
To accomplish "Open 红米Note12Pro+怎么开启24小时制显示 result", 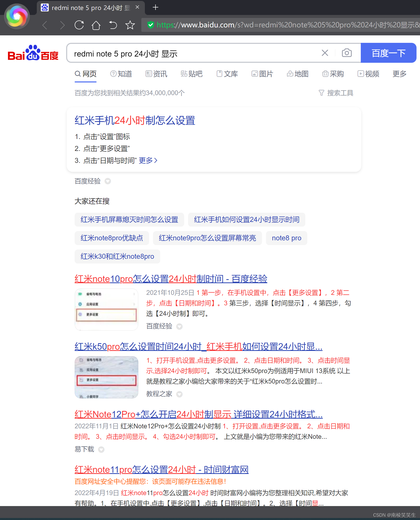I will (199, 414).
